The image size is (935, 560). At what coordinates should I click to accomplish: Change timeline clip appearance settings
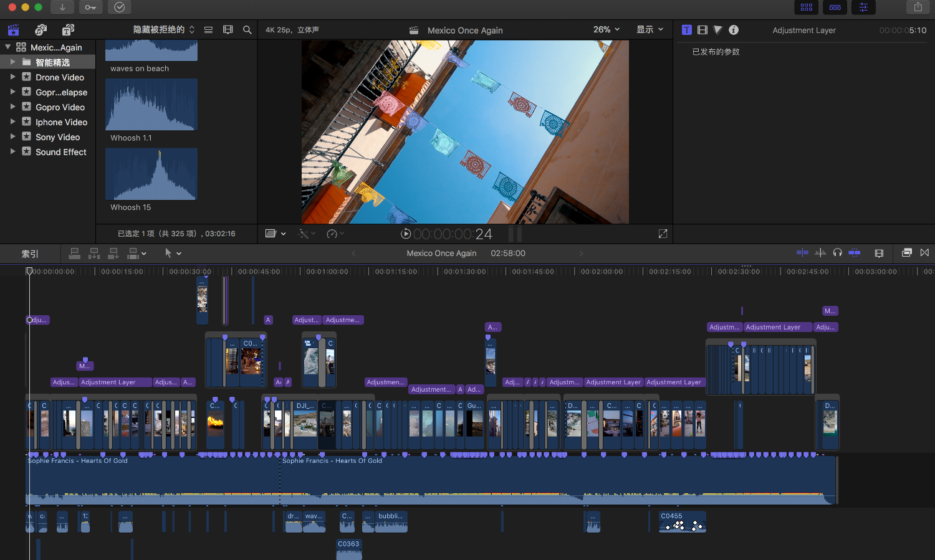tap(879, 253)
